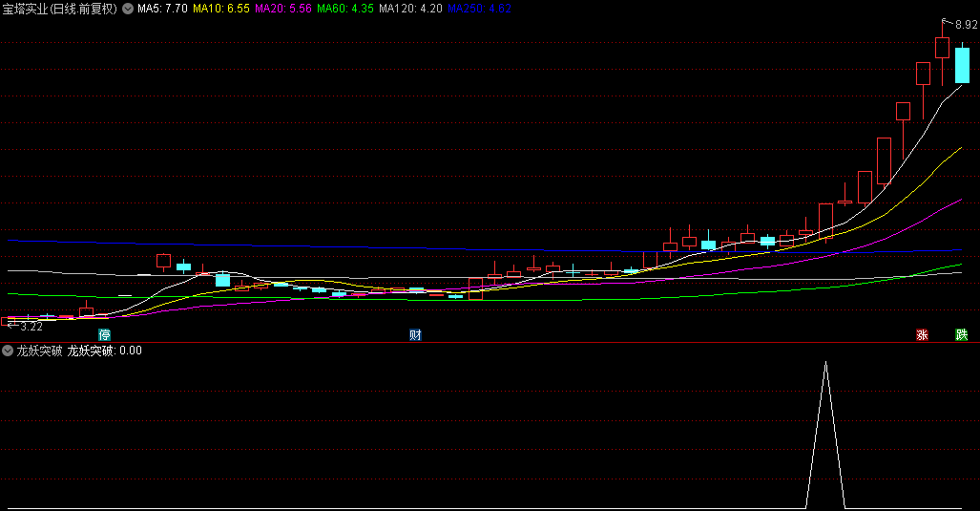Expand the 龙妖突破 indicator dropdown arrow
980x511 pixels.
(8, 351)
